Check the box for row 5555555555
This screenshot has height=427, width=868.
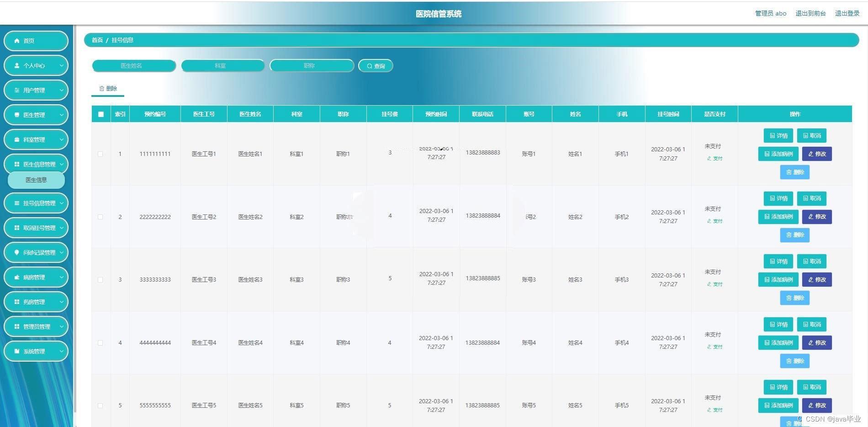point(101,406)
